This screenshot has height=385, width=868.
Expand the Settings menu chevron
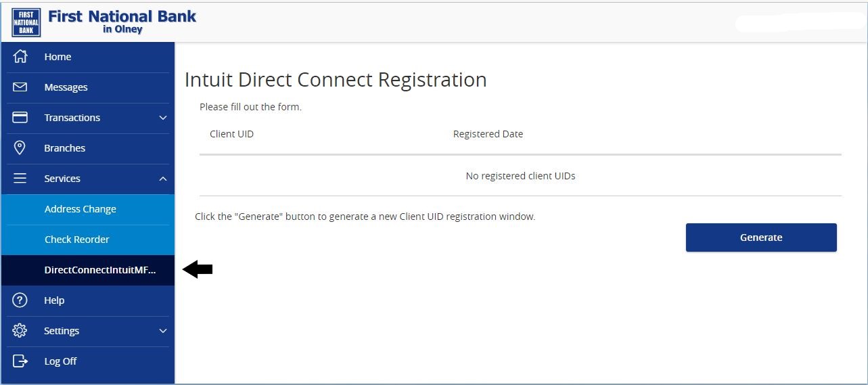[162, 331]
